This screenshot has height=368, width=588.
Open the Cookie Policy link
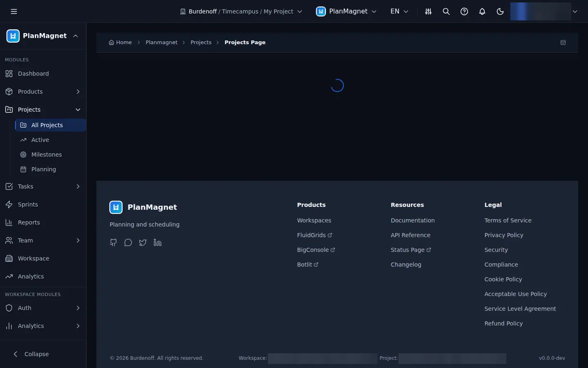tap(503, 279)
